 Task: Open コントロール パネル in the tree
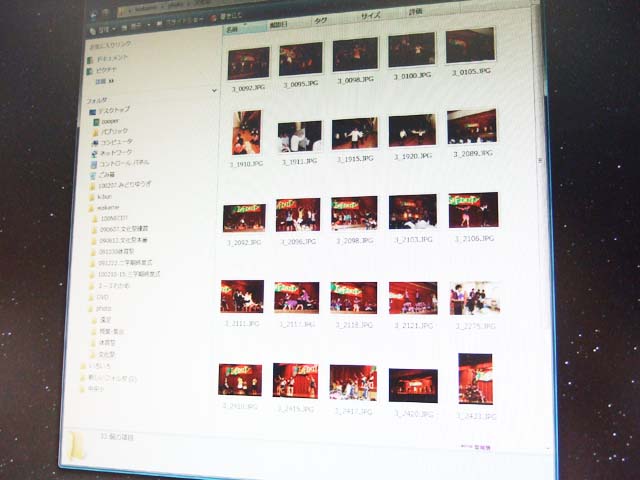tap(120, 164)
